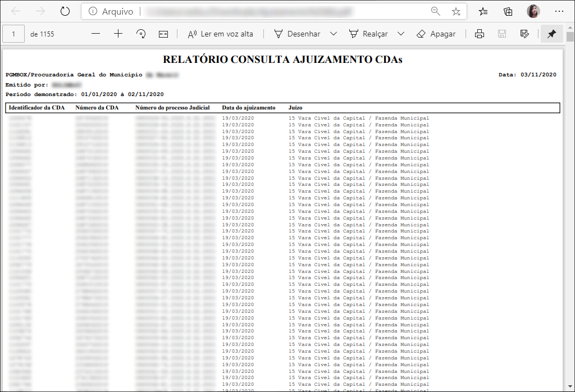Toggle the pin toolbar button
The width and height of the screenshot is (575, 392).
551,34
